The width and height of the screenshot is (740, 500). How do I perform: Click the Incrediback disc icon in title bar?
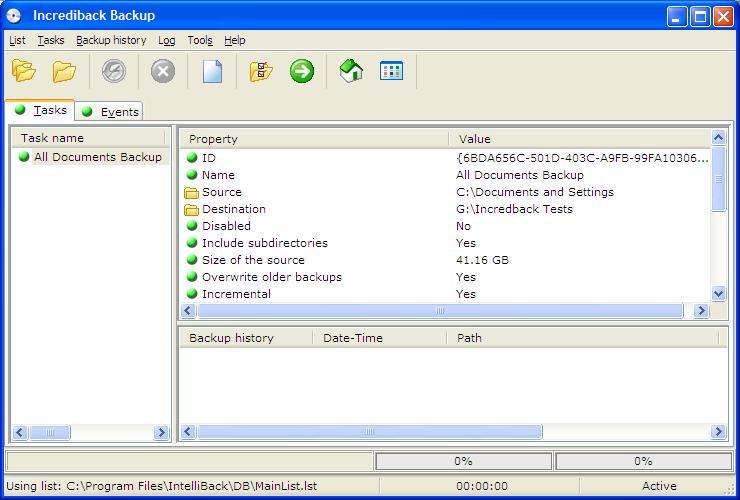coord(14,16)
